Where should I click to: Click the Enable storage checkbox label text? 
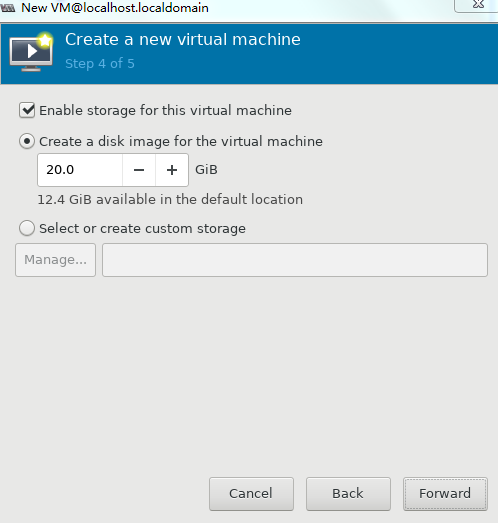pos(165,110)
